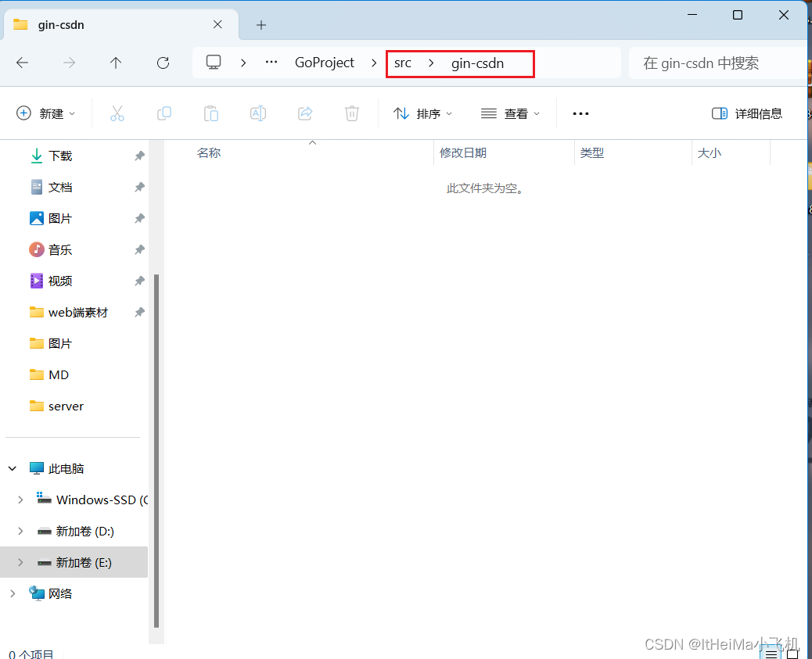The height and width of the screenshot is (659, 812).
Task: Open the 查看 (View) dropdown
Action: [x=510, y=113]
